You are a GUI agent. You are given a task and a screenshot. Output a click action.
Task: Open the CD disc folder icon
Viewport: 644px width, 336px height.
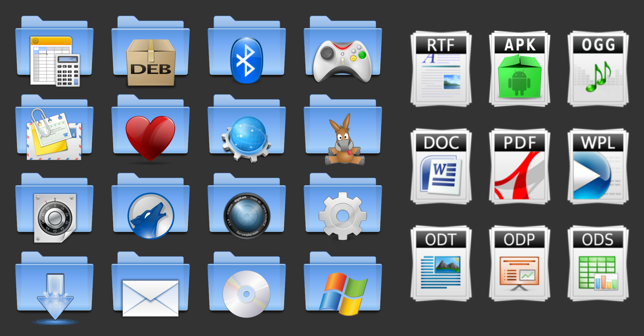tap(247, 285)
